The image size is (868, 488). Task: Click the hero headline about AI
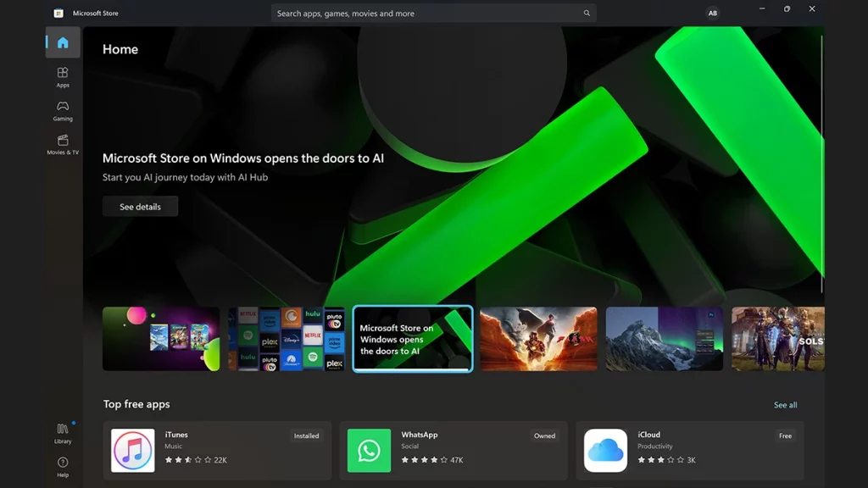(243, 158)
